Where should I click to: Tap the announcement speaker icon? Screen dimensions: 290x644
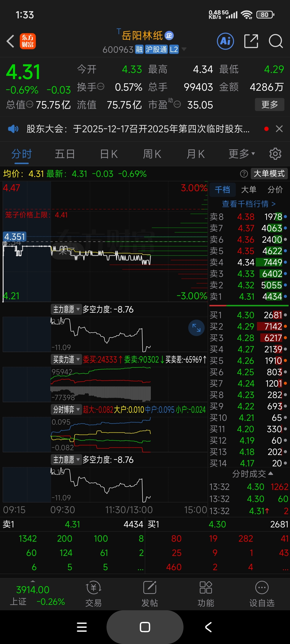pos(13,129)
